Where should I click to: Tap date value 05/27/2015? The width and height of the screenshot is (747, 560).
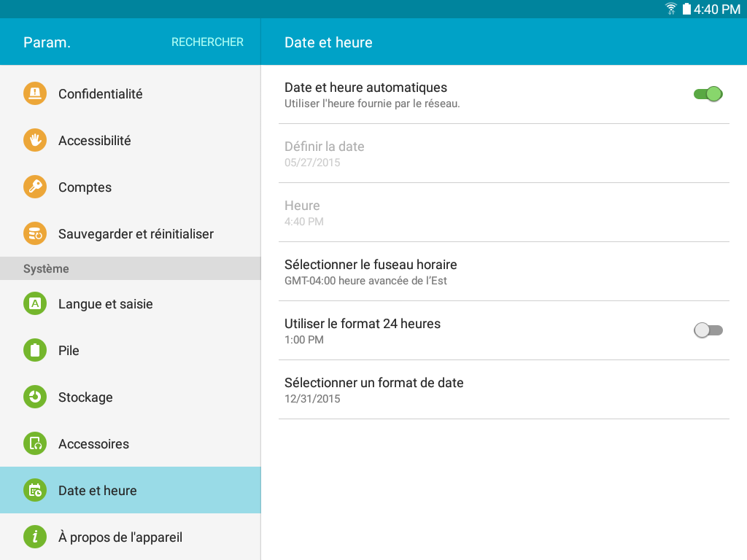point(312,163)
